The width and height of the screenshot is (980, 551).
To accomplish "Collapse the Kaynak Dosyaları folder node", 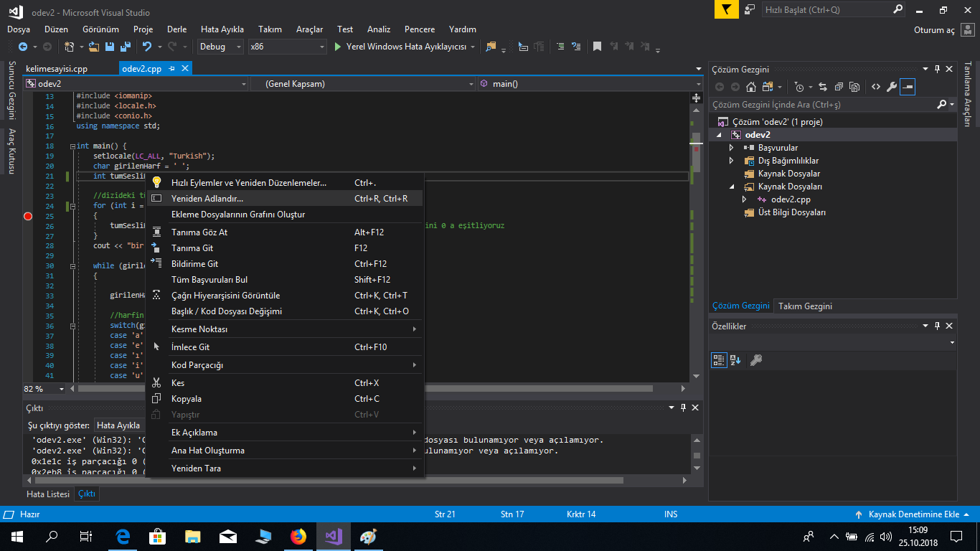I will (731, 187).
